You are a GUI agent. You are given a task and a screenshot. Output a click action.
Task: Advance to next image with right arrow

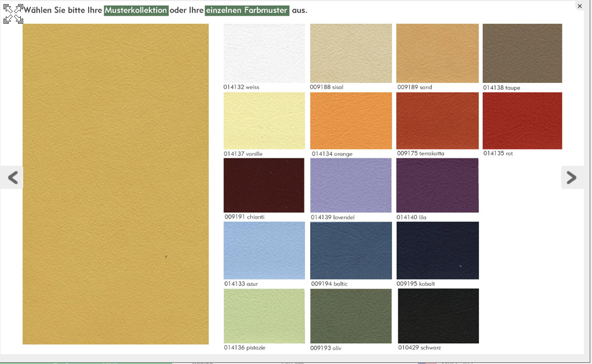coord(572,177)
